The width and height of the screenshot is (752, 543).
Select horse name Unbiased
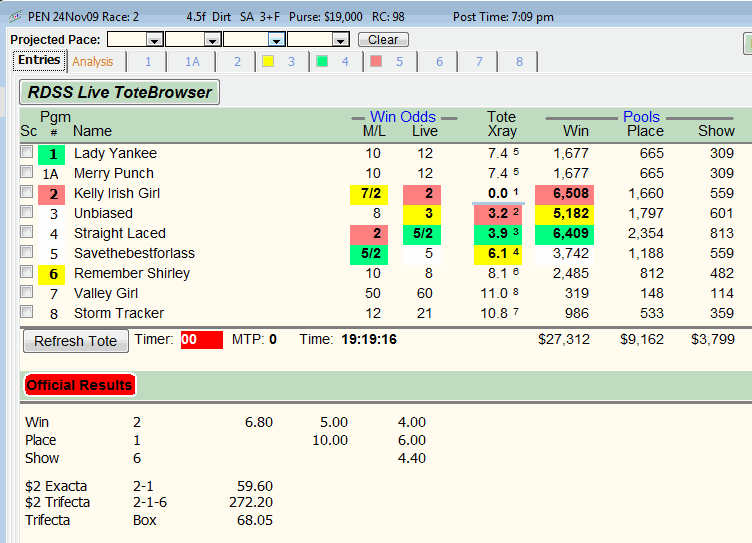click(103, 213)
